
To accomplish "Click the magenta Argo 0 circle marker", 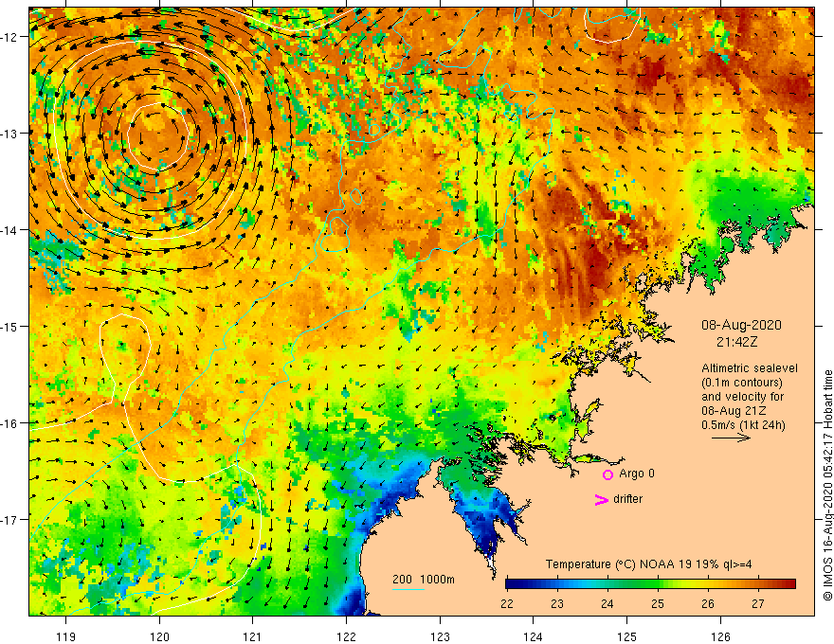I will (x=607, y=474).
